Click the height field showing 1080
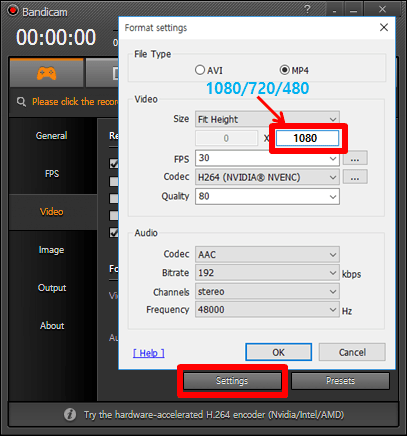This screenshot has width=407, height=436. (x=307, y=138)
